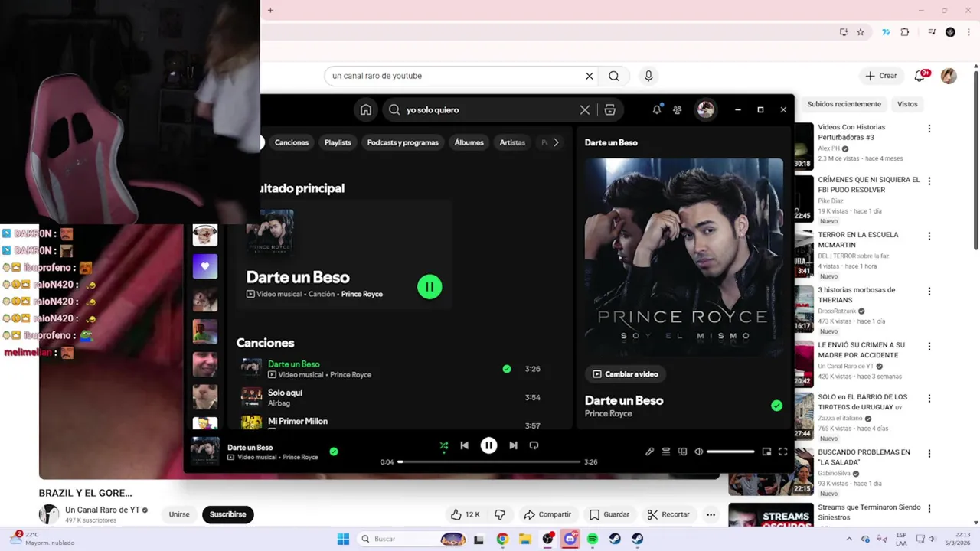The width and height of the screenshot is (980, 551).
Task: Adjust the Spotify volume slider
Action: pyautogui.click(x=730, y=452)
